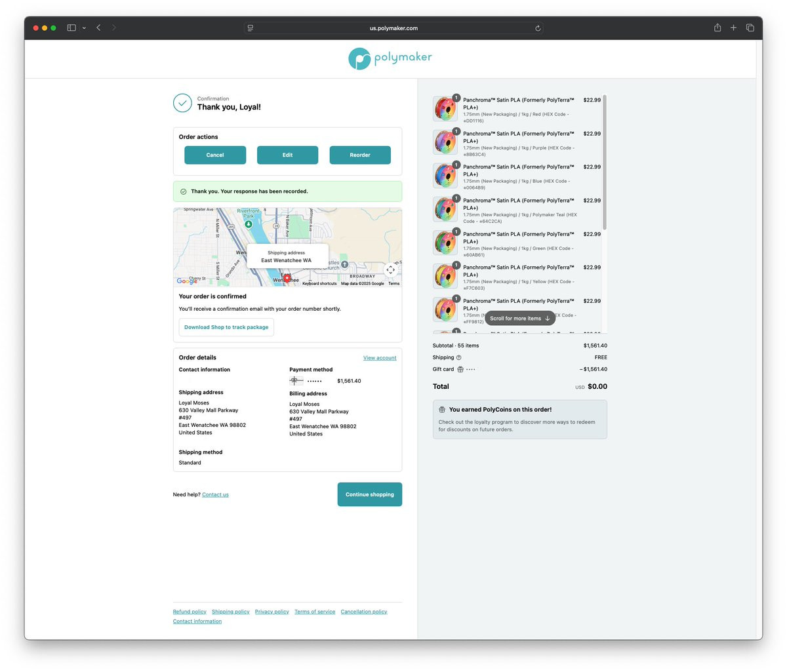Screen dimensions: 787x672
Task: Click the shipping method 'Standard' text
Action: pos(190,463)
